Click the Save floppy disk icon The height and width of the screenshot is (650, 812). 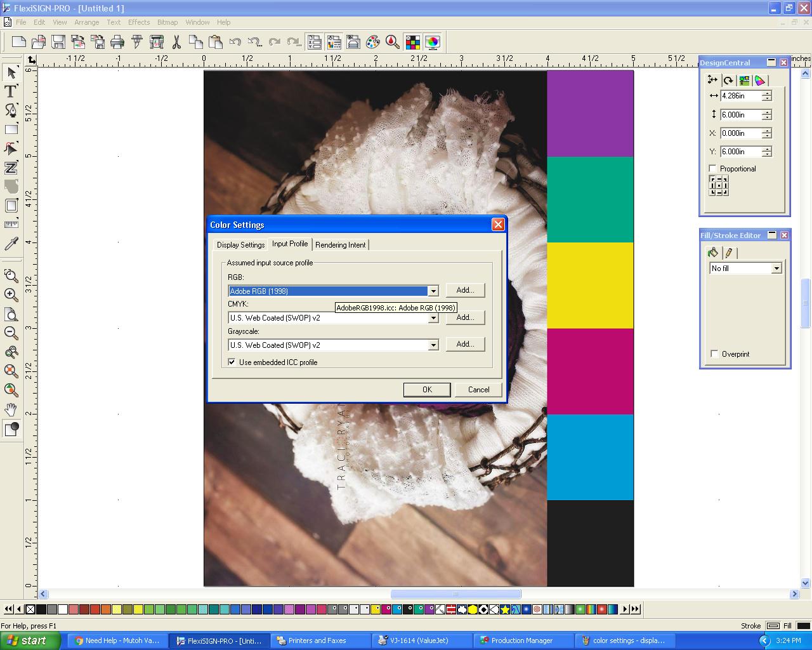[58, 42]
